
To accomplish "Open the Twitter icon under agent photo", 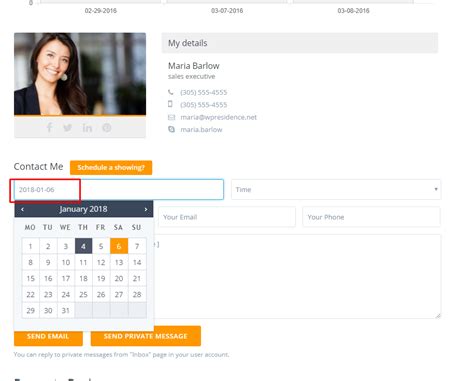I will (x=68, y=128).
